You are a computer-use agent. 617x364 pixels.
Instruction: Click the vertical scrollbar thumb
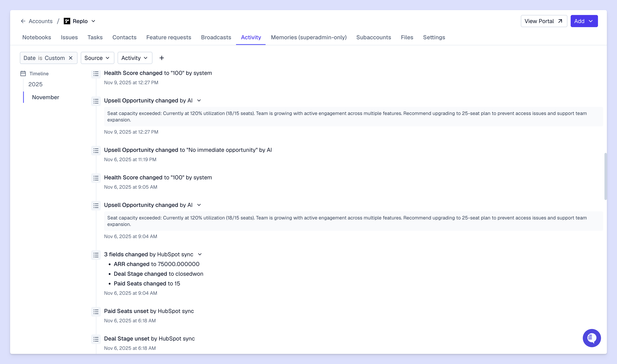tap(605, 176)
